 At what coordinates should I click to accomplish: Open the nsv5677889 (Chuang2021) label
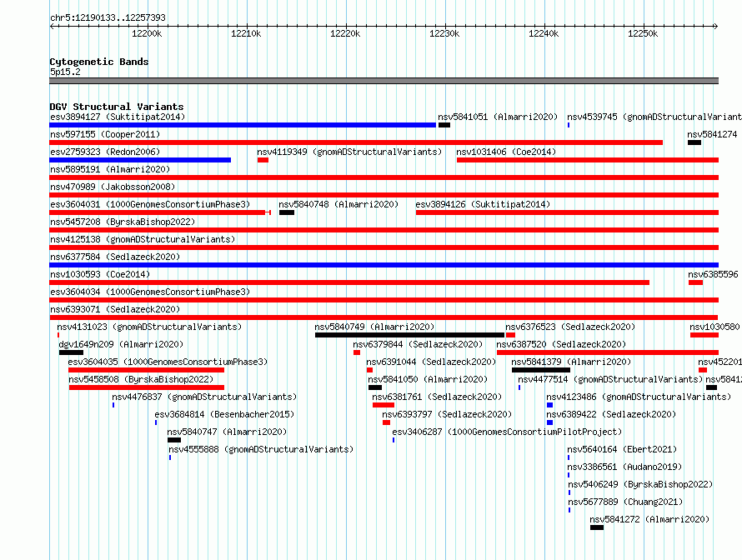pyautogui.click(x=625, y=502)
